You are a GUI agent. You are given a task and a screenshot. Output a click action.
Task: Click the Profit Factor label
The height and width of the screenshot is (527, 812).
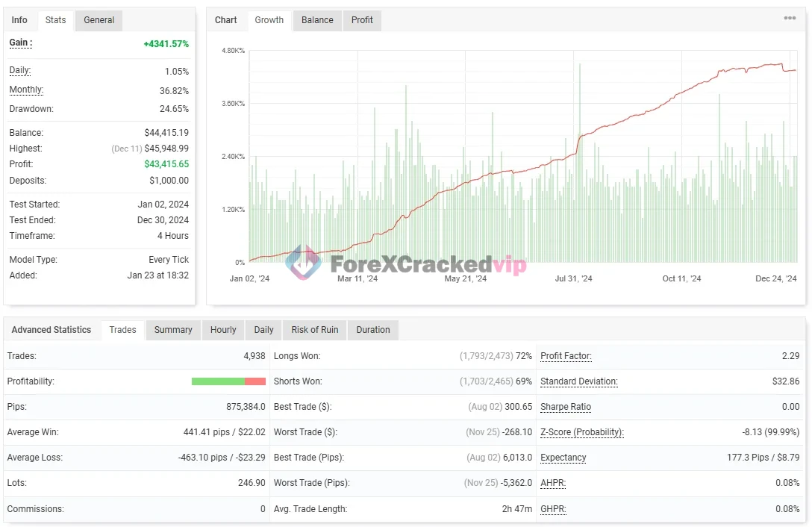click(566, 356)
